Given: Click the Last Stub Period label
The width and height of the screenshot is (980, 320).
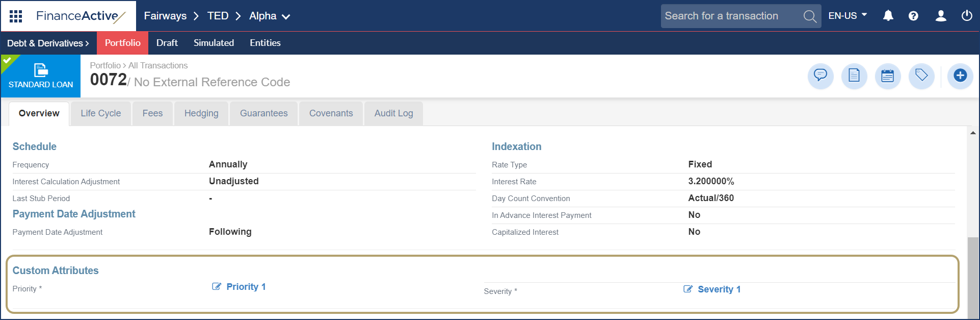Looking at the screenshot, I should 41,199.
